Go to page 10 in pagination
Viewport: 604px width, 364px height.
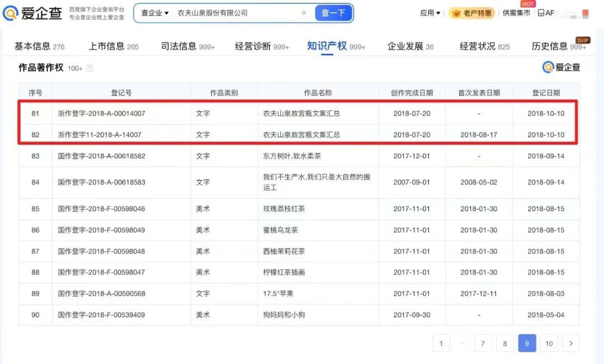point(549,343)
